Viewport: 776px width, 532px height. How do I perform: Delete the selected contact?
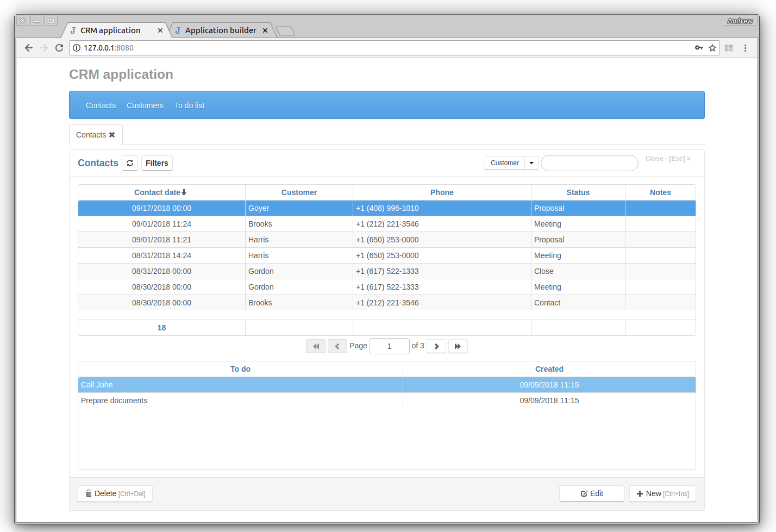click(115, 493)
